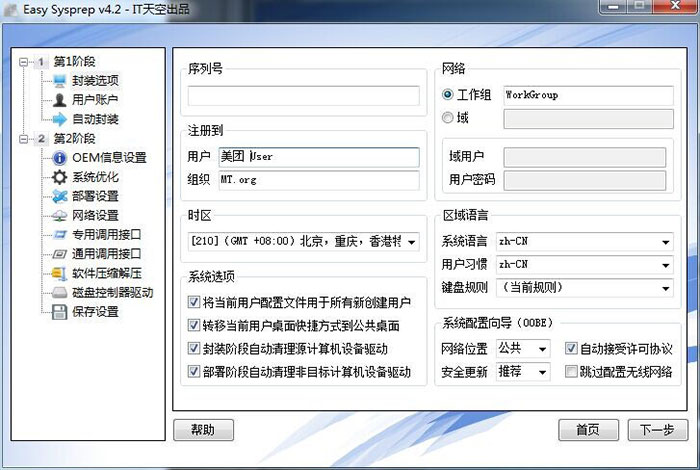Click the 封装选项 monitor icon
Image resolution: width=700 pixels, height=470 pixels.
[x=59, y=81]
